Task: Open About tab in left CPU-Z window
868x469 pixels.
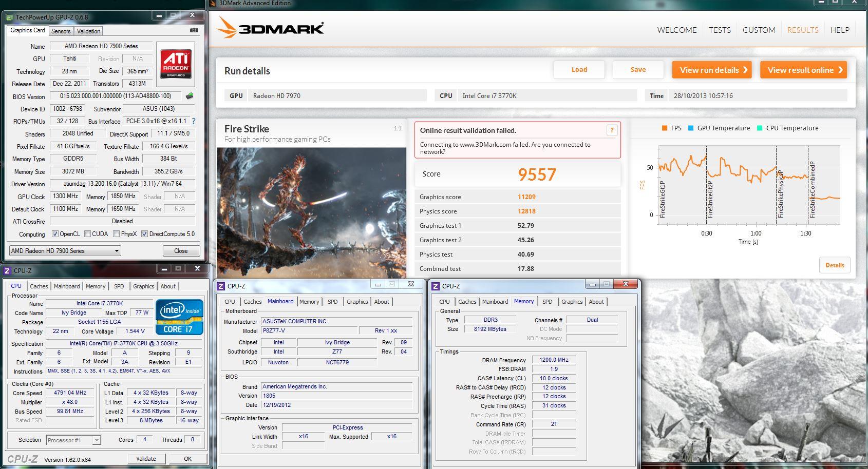Action: tap(168, 286)
